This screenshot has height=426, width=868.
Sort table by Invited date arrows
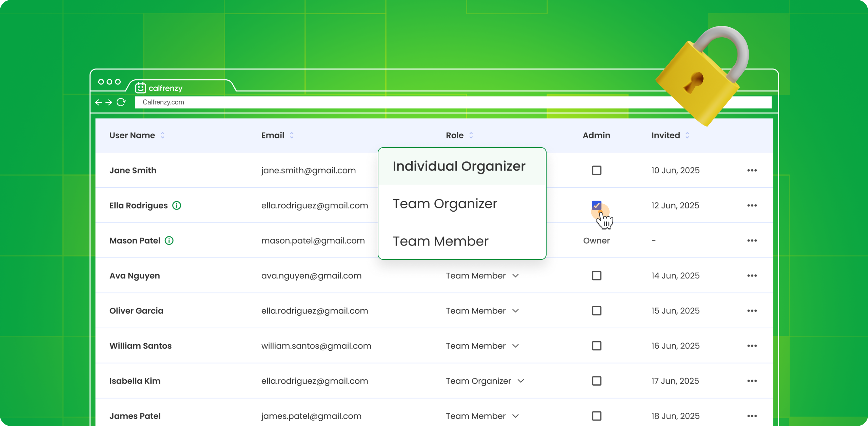tap(687, 135)
